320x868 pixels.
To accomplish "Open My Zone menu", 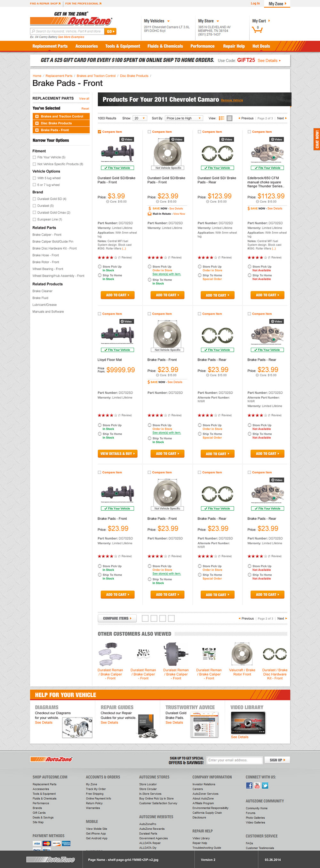I will point(277,4).
